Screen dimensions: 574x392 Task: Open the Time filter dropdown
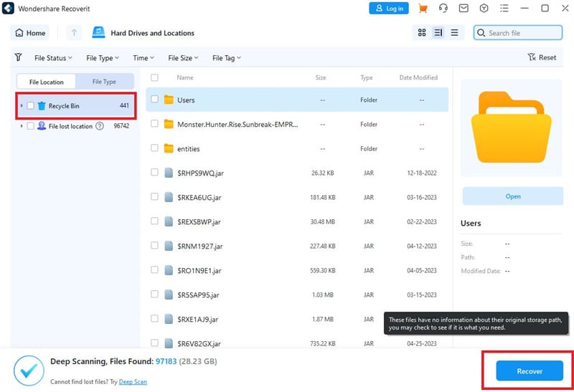(x=143, y=58)
